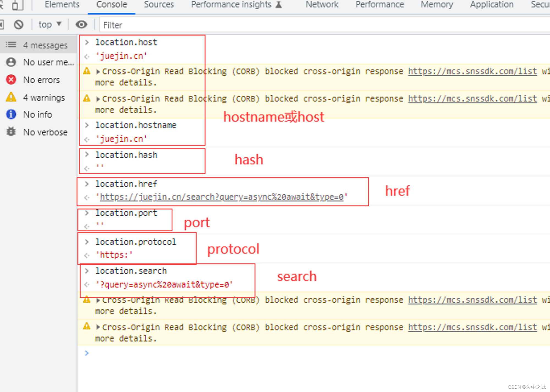Open the Performance insights tab
This screenshot has width=550, height=392.
pos(237,4)
